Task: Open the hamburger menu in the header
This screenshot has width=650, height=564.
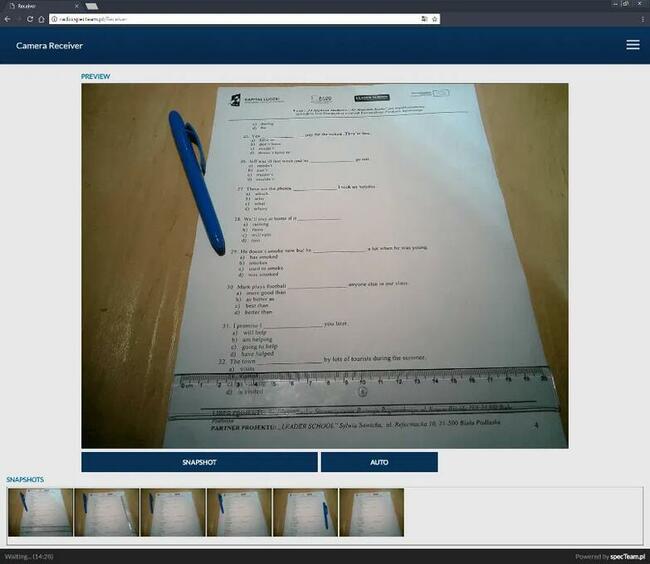Action: click(x=633, y=45)
